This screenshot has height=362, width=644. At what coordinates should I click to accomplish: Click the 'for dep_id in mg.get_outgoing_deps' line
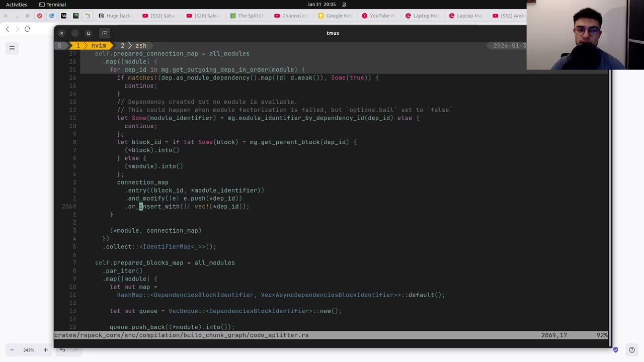point(207,70)
